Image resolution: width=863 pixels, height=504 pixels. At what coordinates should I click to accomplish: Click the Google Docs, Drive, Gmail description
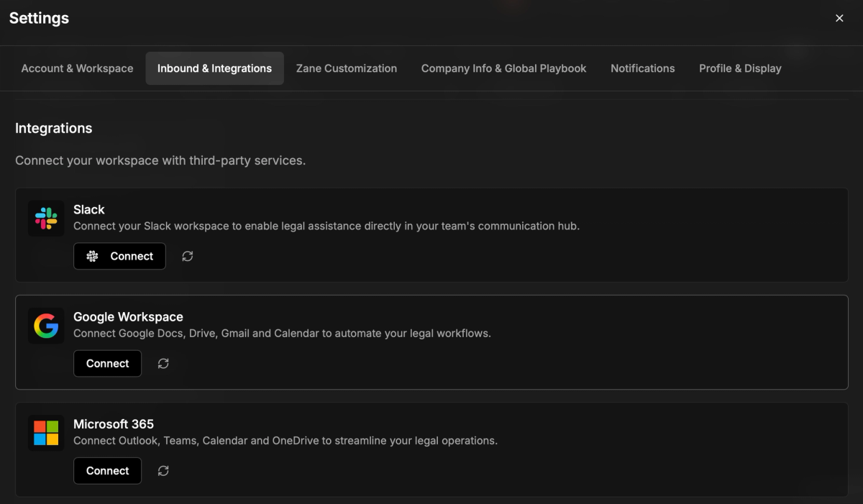pos(282,333)
